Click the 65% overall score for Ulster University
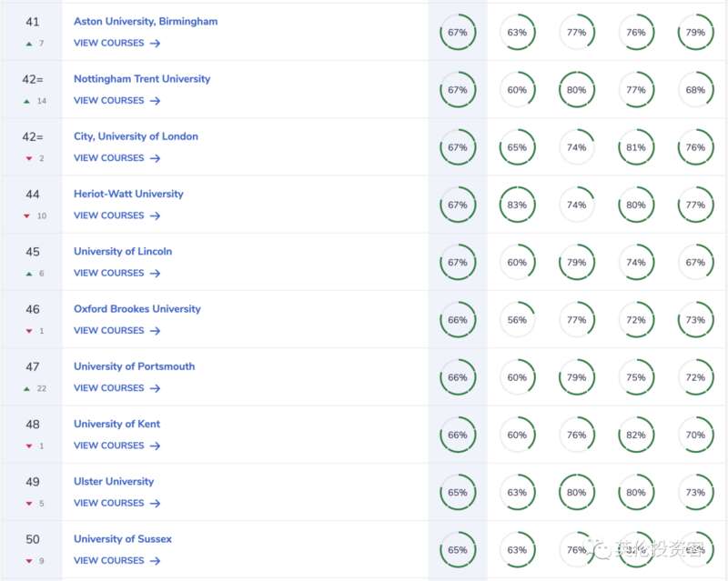Screen dimensions: 728x581 [458, 493]
